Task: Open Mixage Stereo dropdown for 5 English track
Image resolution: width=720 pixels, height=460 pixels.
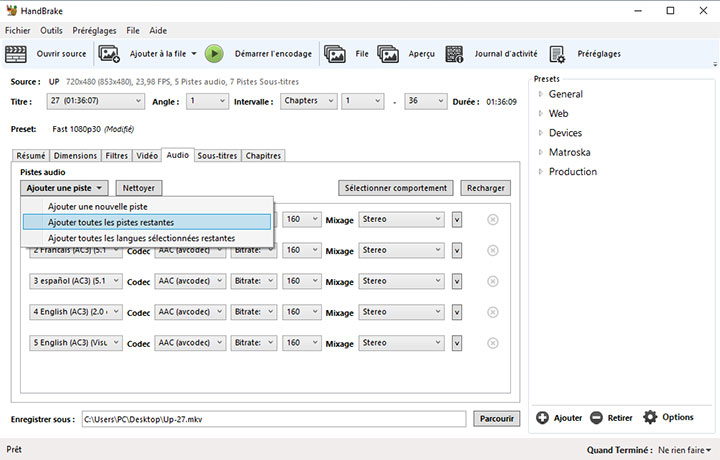Action: click(x=401, y=343)
